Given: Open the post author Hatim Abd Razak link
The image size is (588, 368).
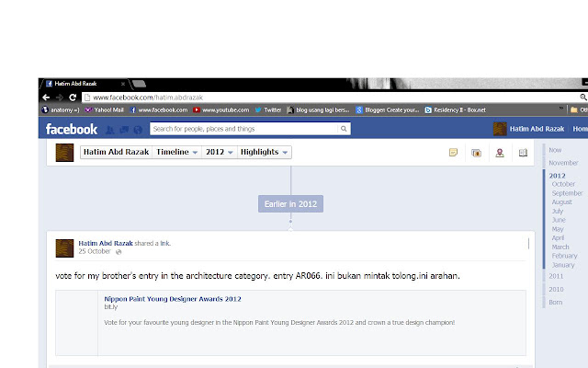Looking at the screenshot, I should [106, 243].
